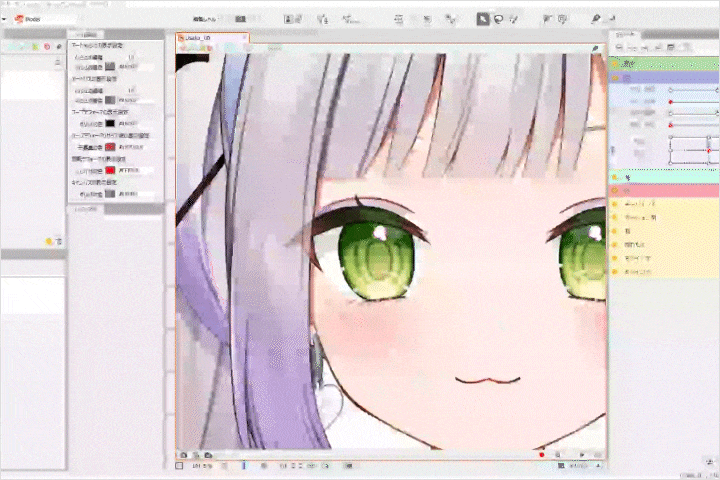Click the camera snapshot icon below the canvas

click(208, 455)
